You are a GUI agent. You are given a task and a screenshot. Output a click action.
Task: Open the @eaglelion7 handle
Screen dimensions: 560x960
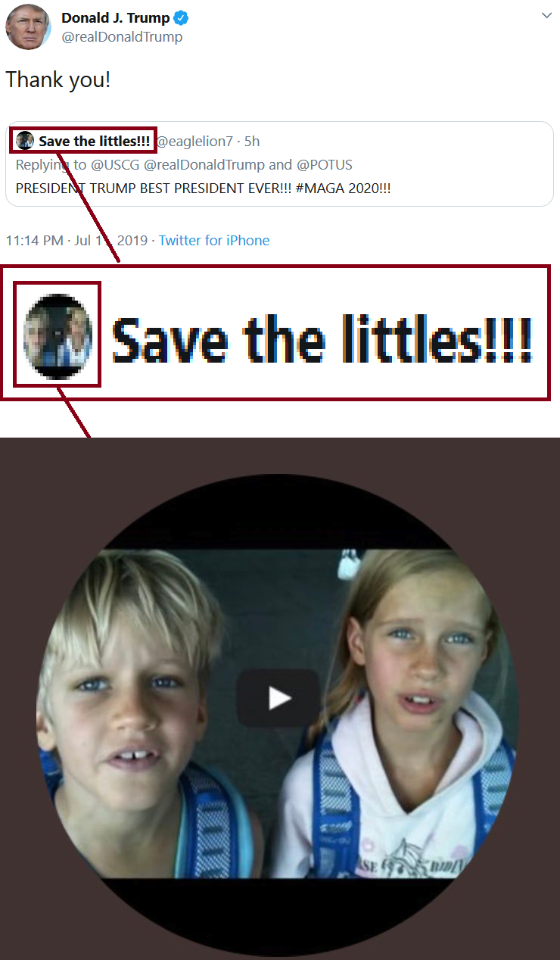point(194,142)
